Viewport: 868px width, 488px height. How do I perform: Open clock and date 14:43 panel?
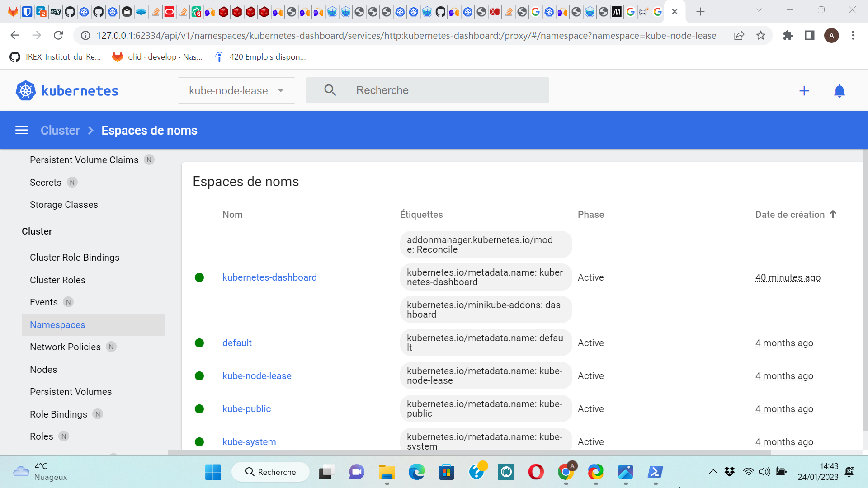pyautogui.click(x=818, y=472)
